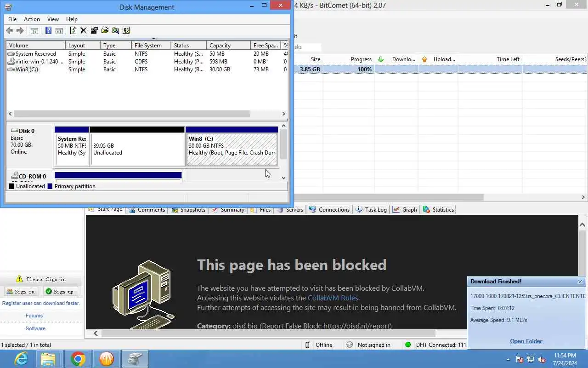Screen dimensions: 588x368
Task: Open Google Chrome from the taskbar
Action: pyautogui.click(x=78, y=359)
